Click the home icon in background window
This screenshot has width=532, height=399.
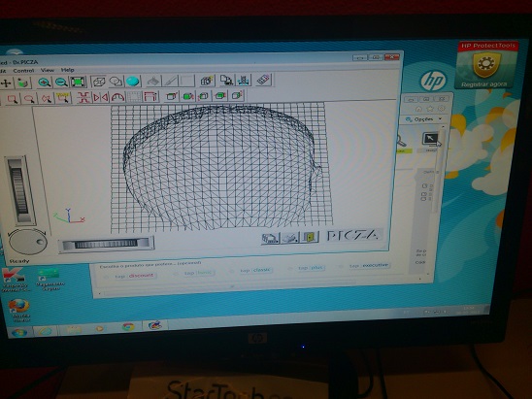418,109
